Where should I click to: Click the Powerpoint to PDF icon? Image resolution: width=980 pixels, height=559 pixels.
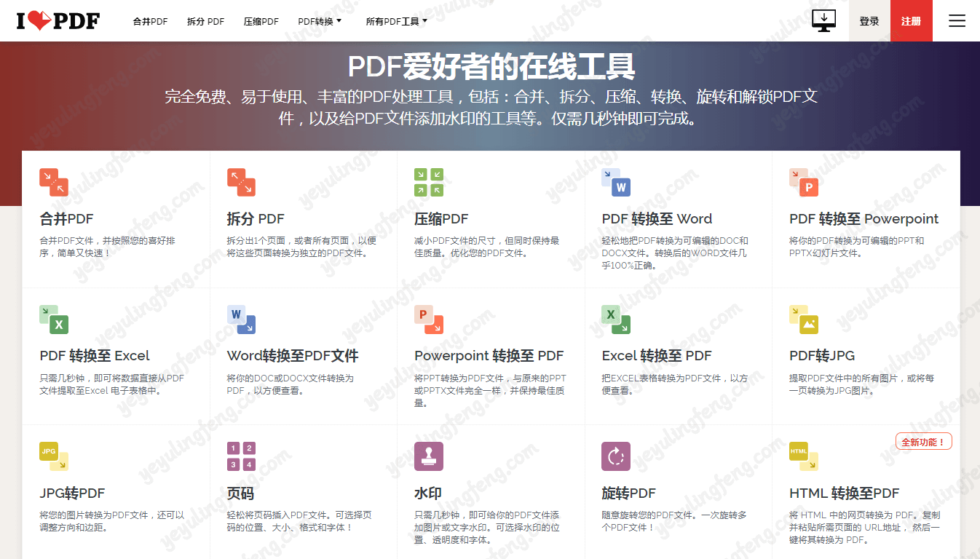pos(429,320)
